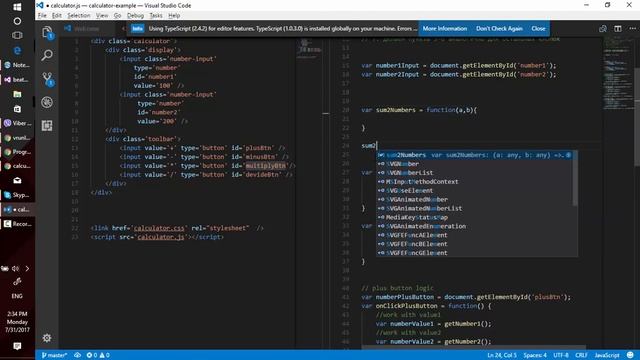640x360 pixels.
Task: Synchronize changes via status bar cloud icon
Action: [77, 355]
